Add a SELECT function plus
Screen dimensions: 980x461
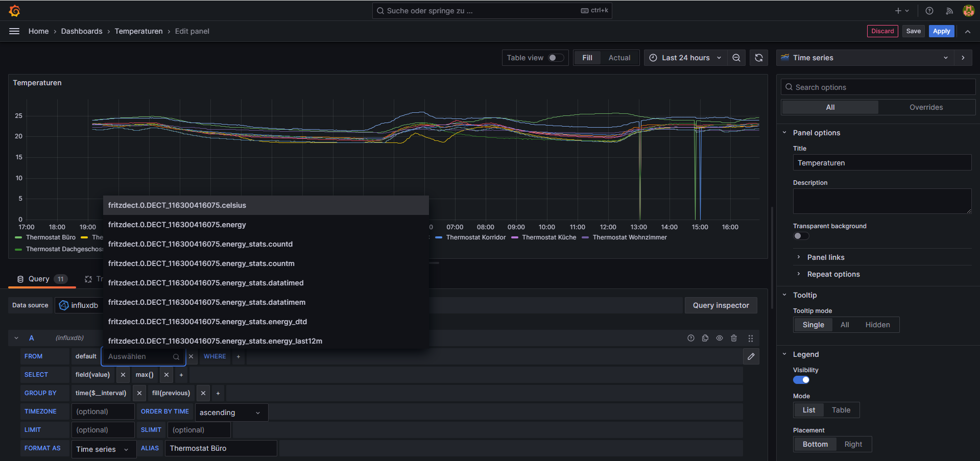tap(181, 375)
